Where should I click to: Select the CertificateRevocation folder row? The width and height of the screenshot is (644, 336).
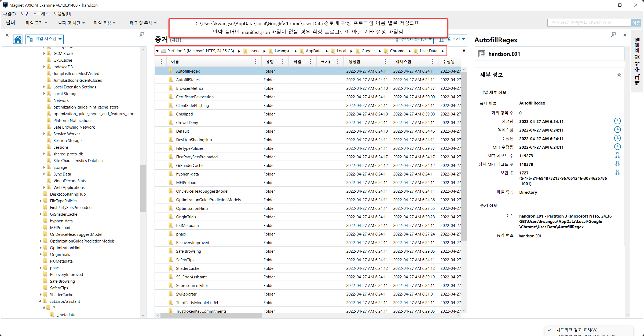(308, 97)
